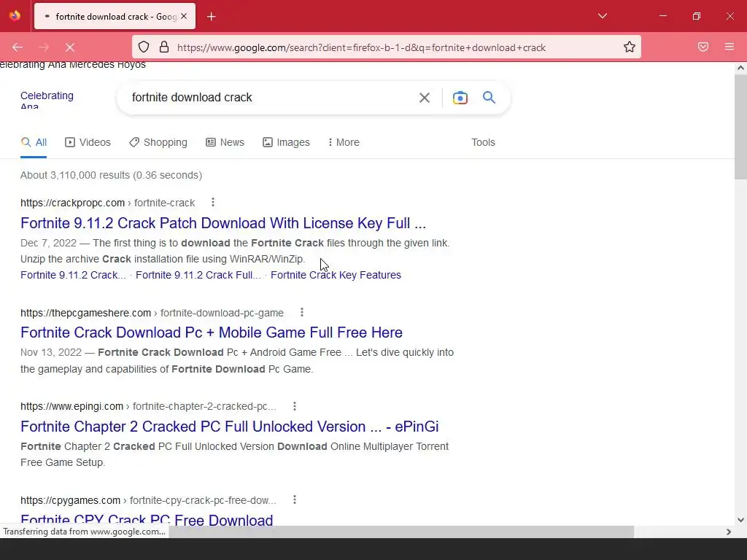Image resolution: width=747 pixels, height=560 pixels.
Task: Open search Tools options
Action: tap(483, 142)
